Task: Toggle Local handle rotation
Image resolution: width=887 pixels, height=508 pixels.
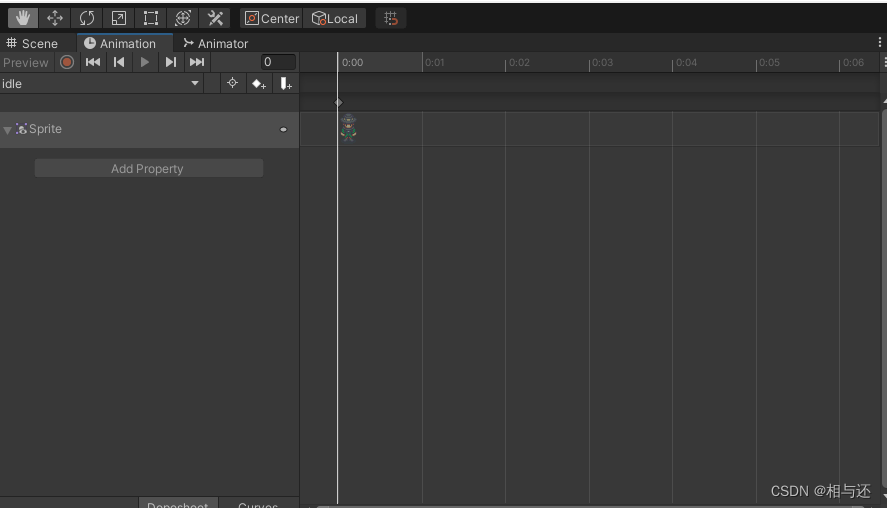Action: pos(335,18)
